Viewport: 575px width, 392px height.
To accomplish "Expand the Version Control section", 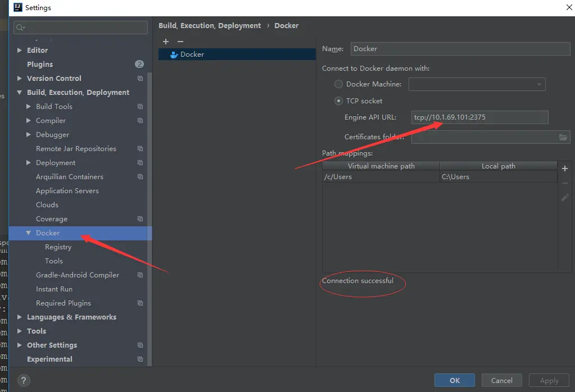I will tap(20, 79).
